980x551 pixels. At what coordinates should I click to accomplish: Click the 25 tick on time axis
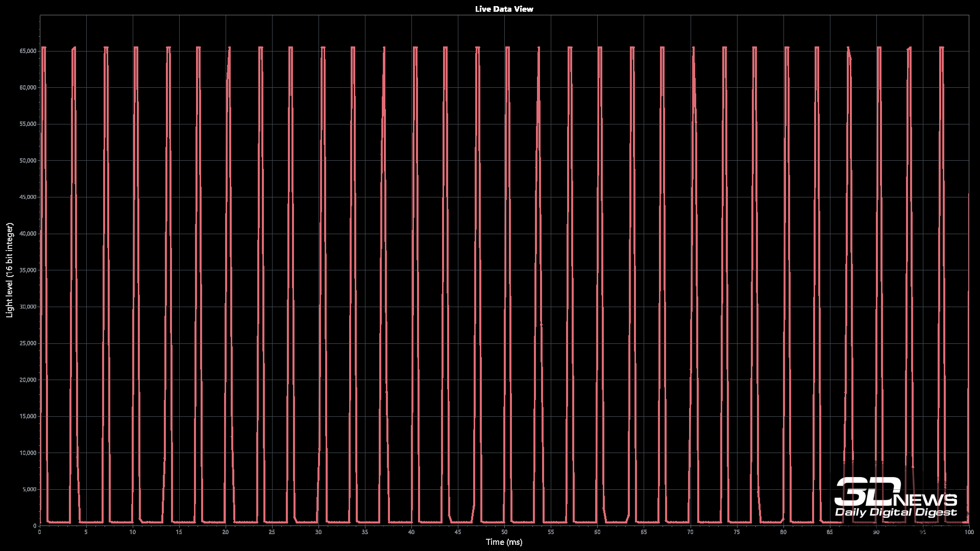tap(272, 532)
